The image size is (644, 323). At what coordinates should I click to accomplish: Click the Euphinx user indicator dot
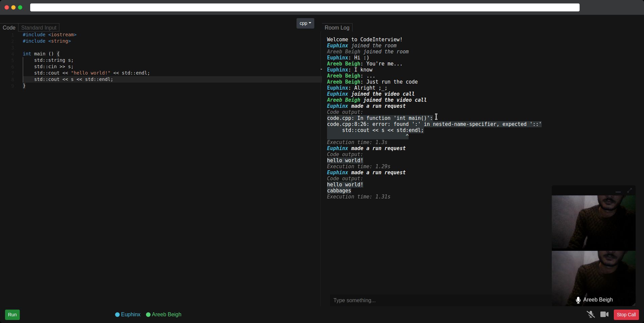117,315
